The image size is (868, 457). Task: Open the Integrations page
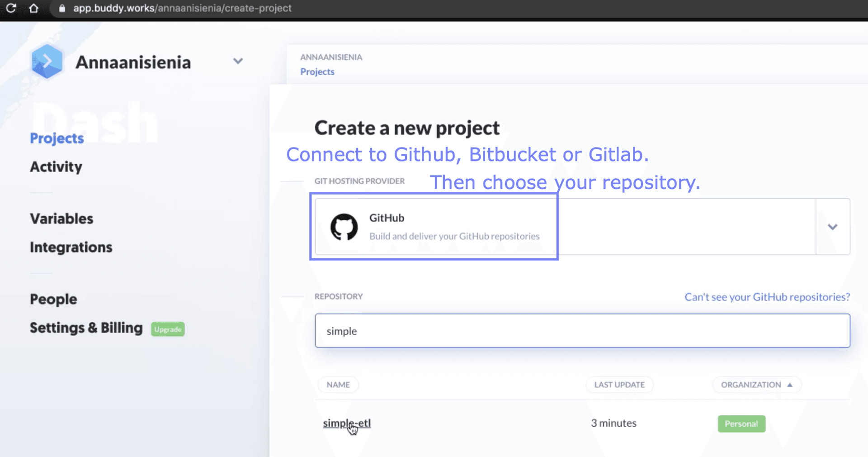71,247
